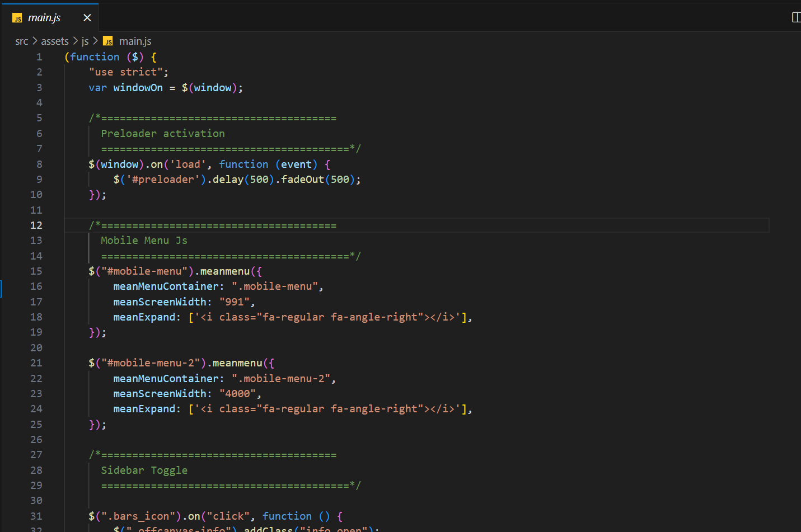Toggle split editor layout icon
Viewport: 801px width, 532px height.
(796, 17)
